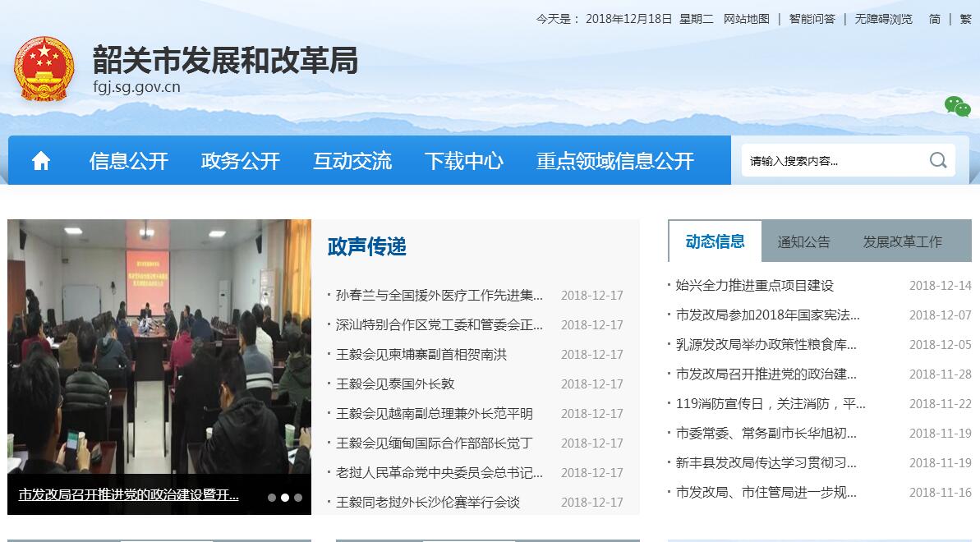
Task: Select the second slideshow dot
Action: (285, 498)
